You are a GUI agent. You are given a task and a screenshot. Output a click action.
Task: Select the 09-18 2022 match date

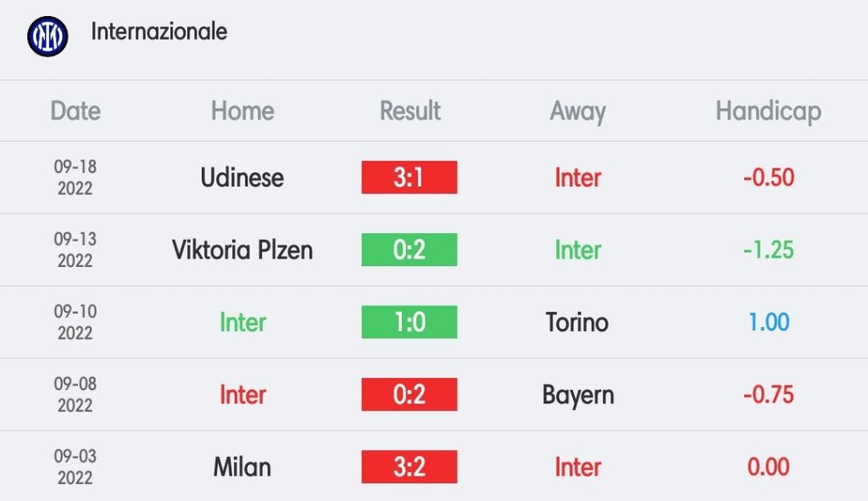tap(75, 177)
